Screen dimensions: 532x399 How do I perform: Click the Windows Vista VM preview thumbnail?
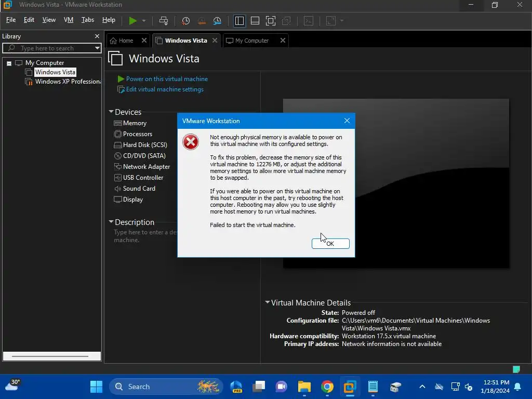coord(396,183)
